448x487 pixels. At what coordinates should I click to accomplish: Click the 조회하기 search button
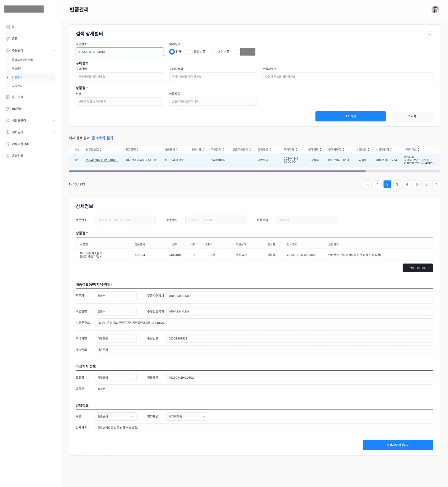point(350,116)
